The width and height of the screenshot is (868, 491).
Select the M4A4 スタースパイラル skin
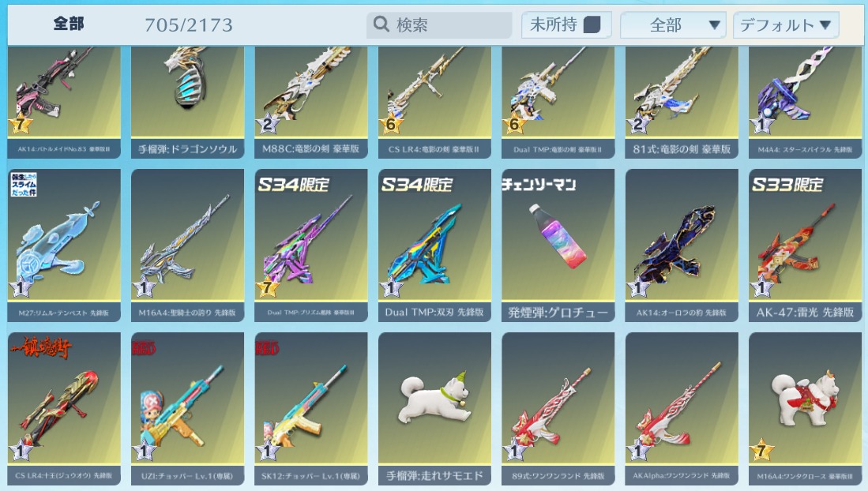click(x=805, y=103)
